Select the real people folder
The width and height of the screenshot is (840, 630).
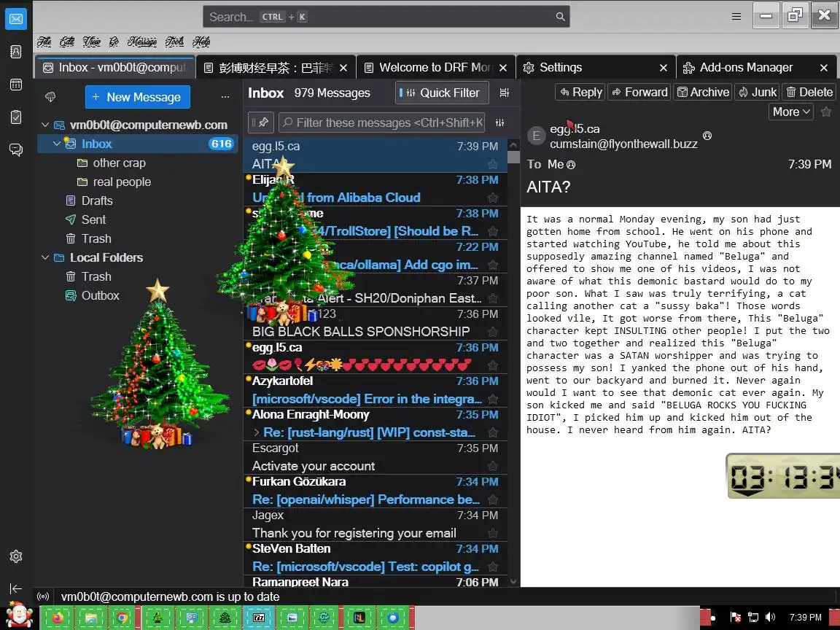122,182
